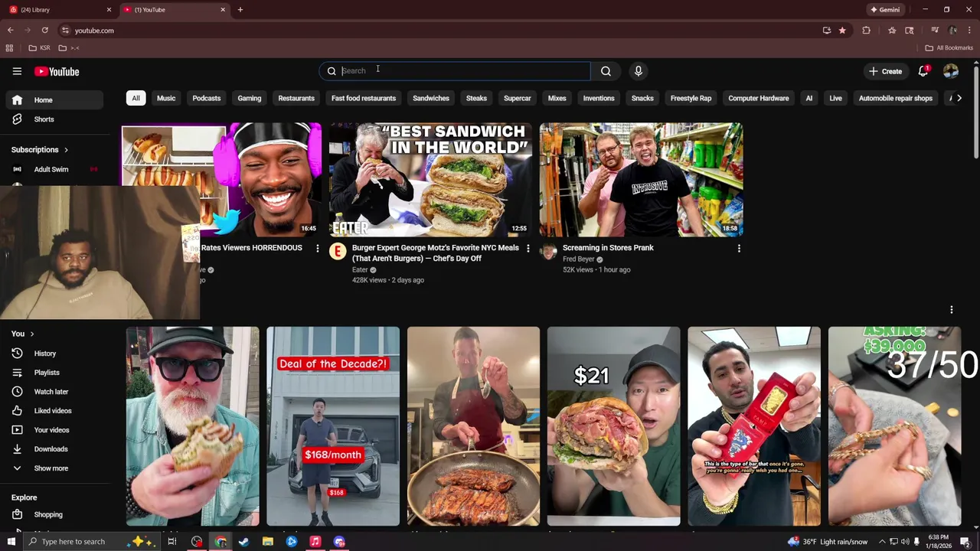Open the YouTube hamburger guide menu
This screenshot has width=980, height=551.
17,71
